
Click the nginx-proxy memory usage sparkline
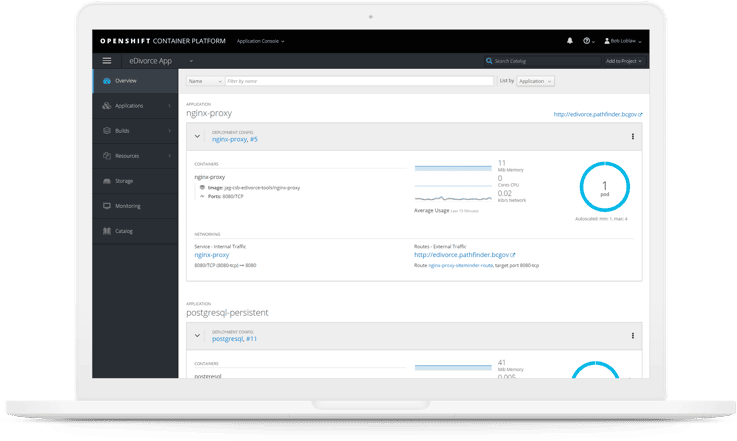coord(453,168)
